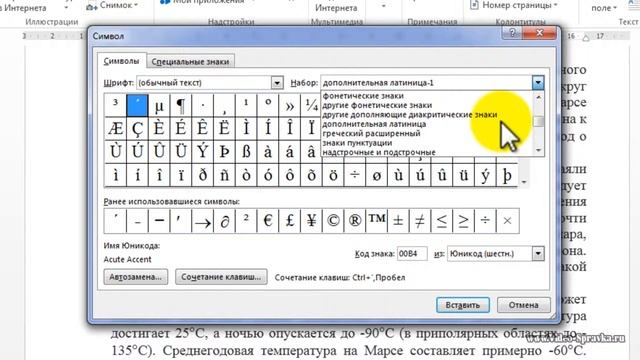
Task: Select the É symbol in grid
Action: pyautogui.click(x=180, y=129)
